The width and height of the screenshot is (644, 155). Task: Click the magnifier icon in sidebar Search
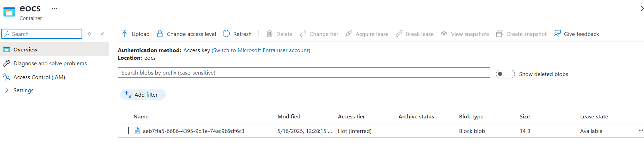(7, 34)
